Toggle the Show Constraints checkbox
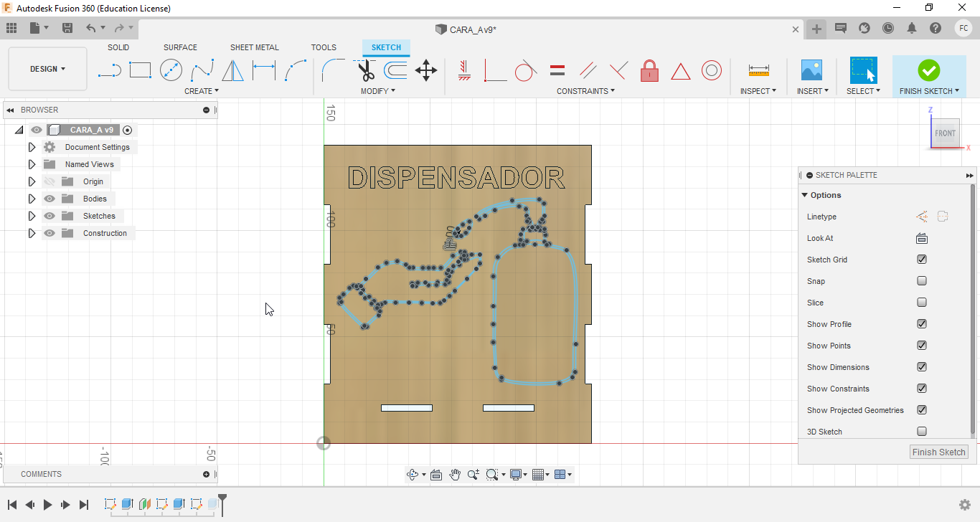The width and height of the screenshot is (980, 522). (922, 389)
